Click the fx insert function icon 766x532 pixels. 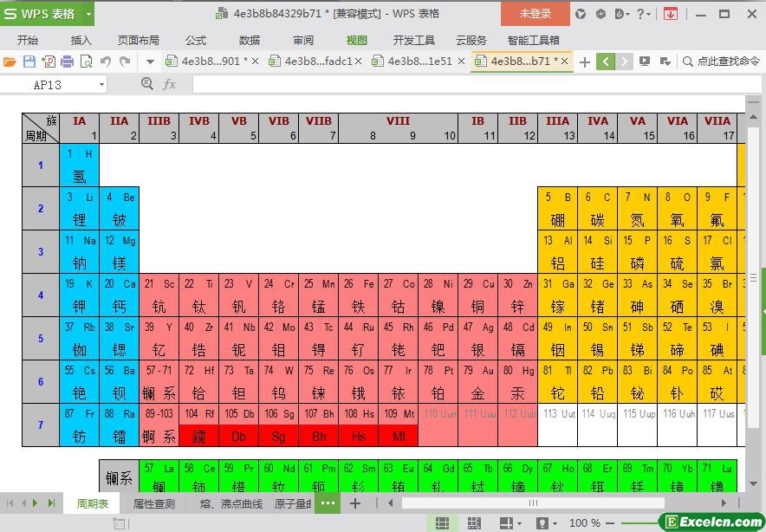[169, 85]
